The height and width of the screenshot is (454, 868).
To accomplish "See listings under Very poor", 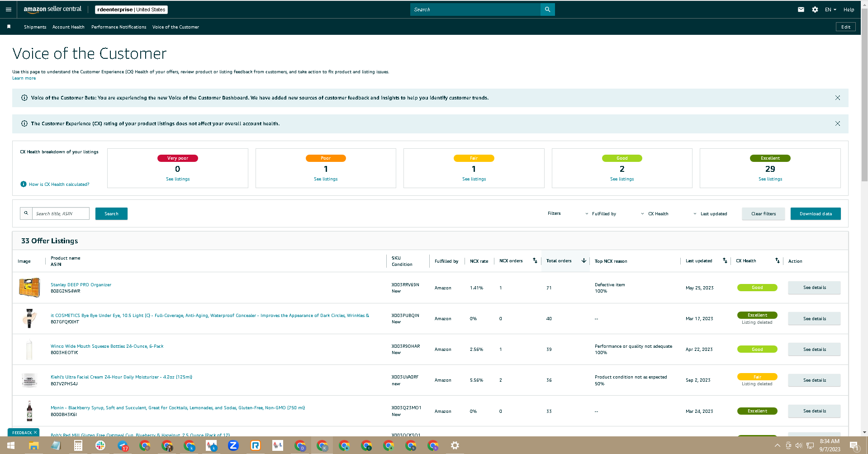I will click(178, 179).
